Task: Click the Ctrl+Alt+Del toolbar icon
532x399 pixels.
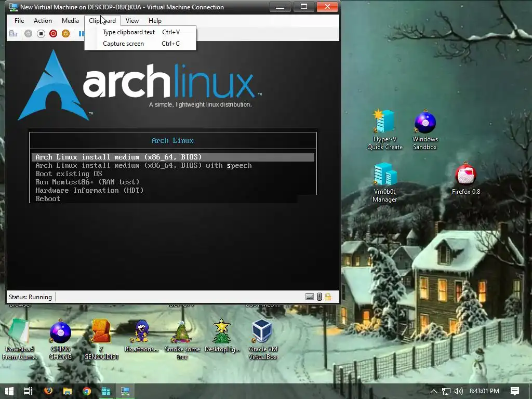Action: tap(13, 34)
